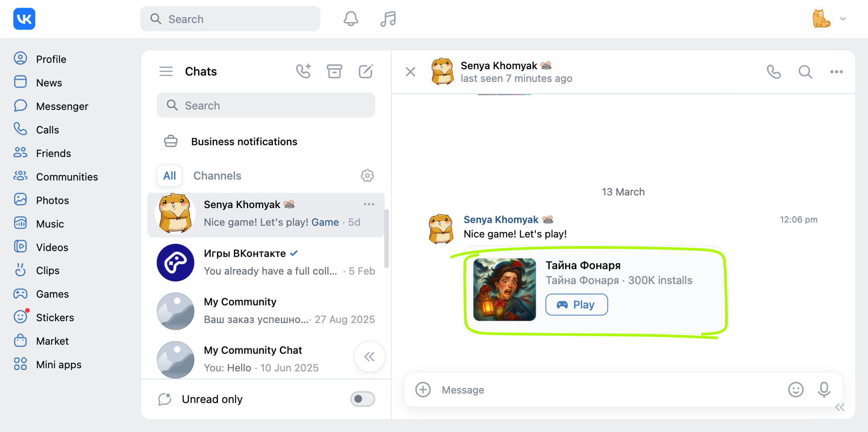Open the chat archive icon
This screenshot has height=432, width=868.
335,71
